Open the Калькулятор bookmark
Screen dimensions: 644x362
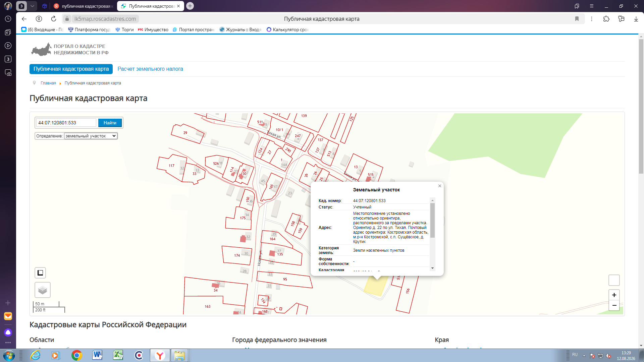287,29
